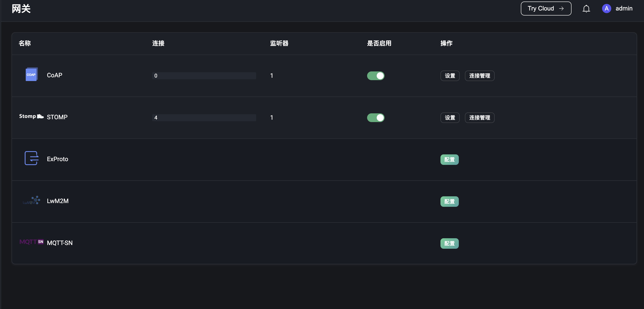The image size is (644, 309).
Task: Click the Try Cloud button
Action: tap(546, 8)
